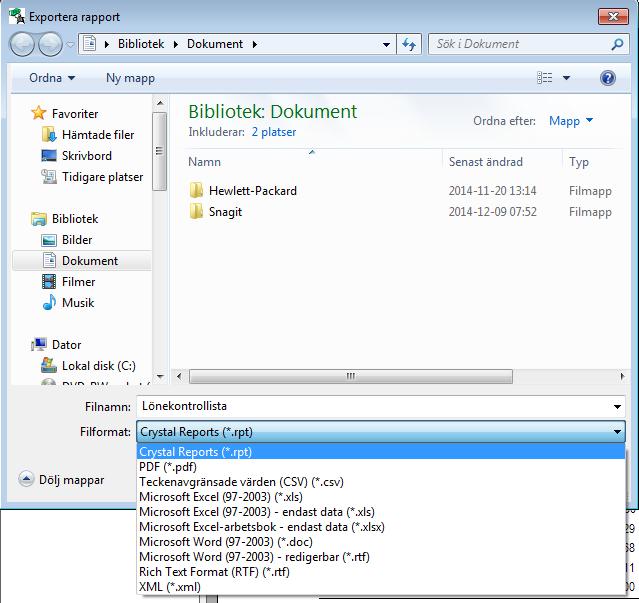
Task: Click horizontal scrollbar right arrow
Action: (x=622, y=376)
